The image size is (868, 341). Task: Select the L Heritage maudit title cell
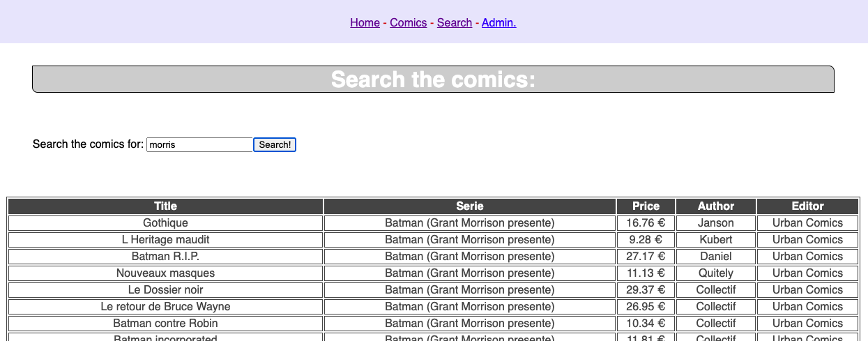coord(165,239)
